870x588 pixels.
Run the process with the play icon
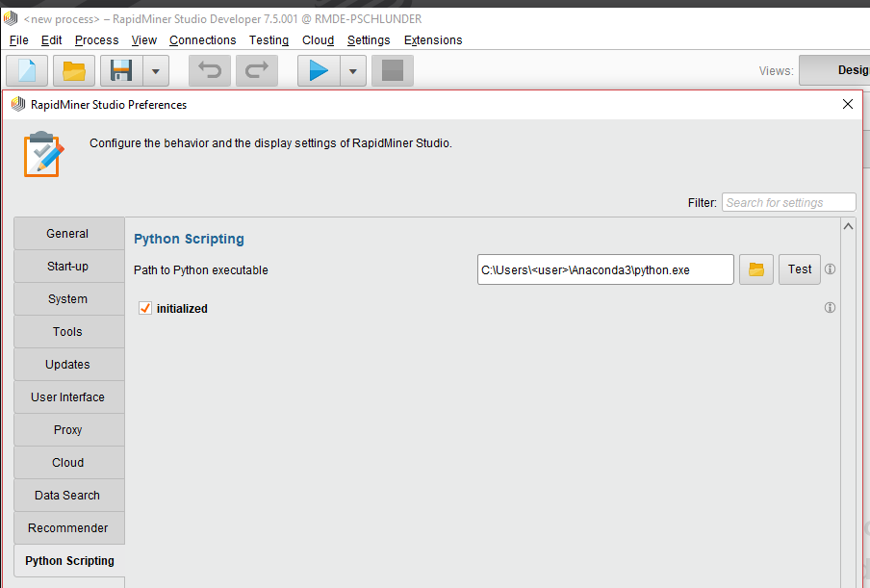click(x=319, y=70)
